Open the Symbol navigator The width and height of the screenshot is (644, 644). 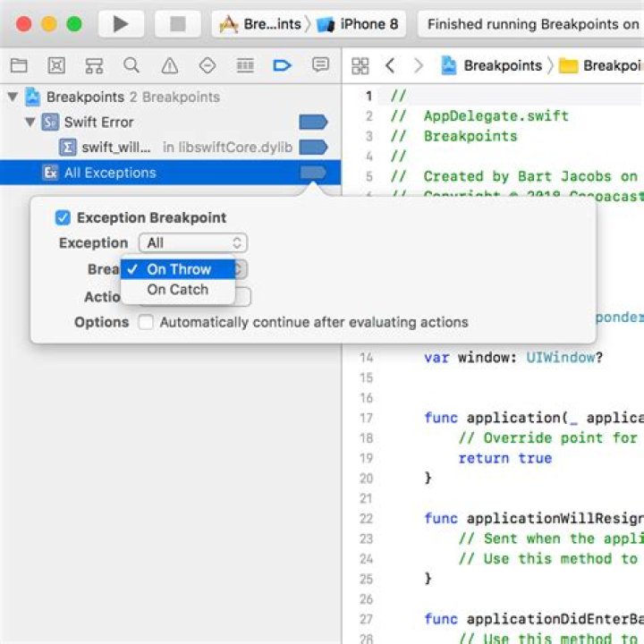point(94,65)
